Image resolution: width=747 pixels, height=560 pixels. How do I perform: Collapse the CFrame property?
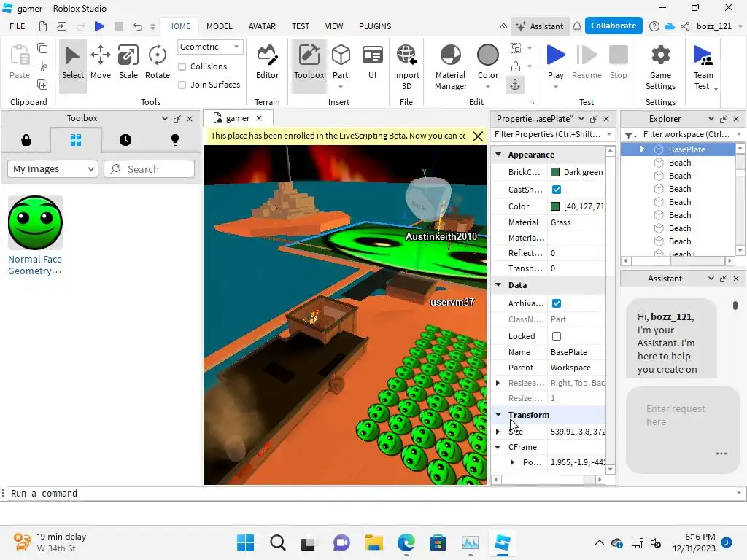[498, 447]
